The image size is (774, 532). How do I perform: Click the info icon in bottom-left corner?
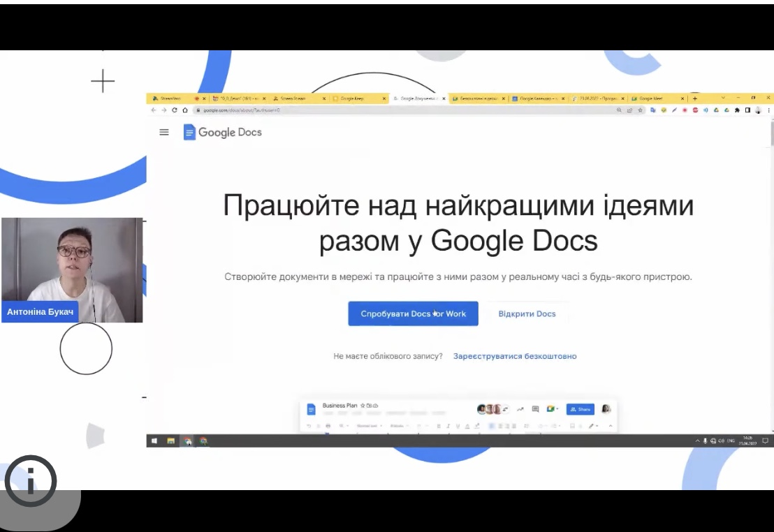point(31,480)
